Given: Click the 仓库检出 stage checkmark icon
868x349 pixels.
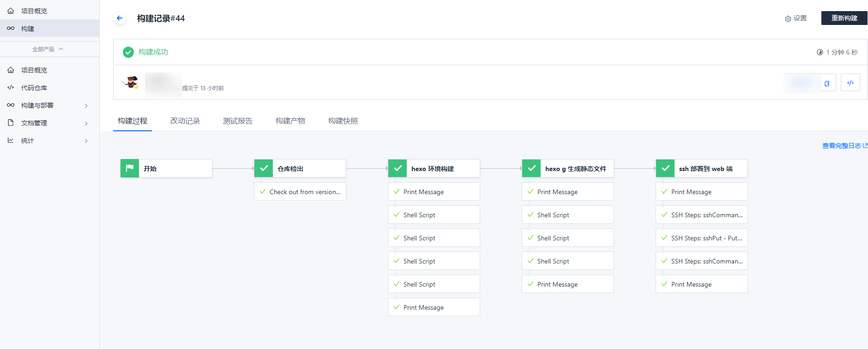Looking at the screenshot, I should pyautogui.click(x=264, y=168).
